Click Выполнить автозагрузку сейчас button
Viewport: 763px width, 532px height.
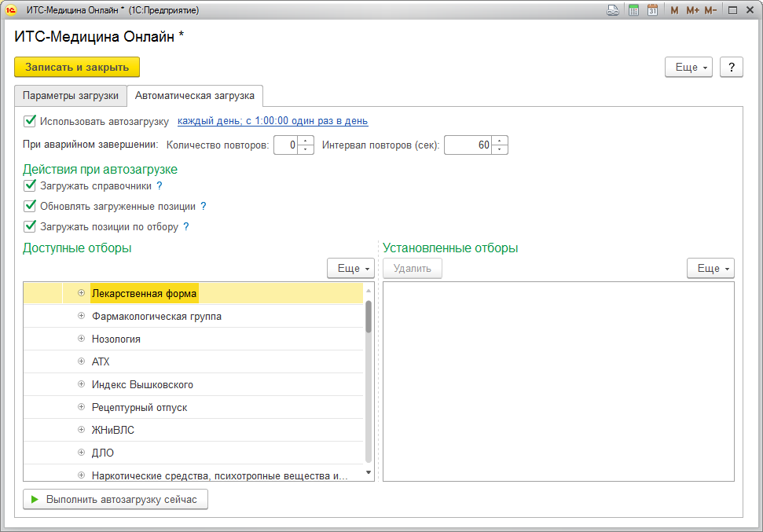click(x=116, y=500)
